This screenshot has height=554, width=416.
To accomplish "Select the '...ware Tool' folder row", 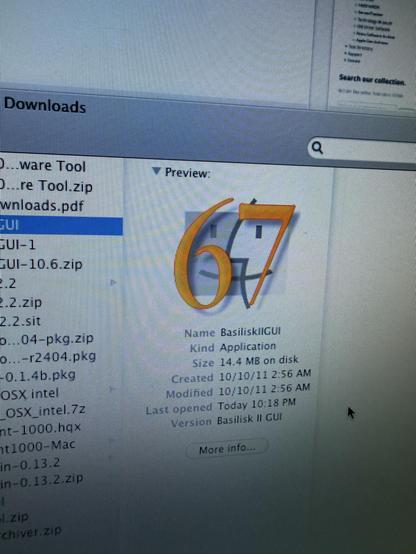I will coord(43,166).
